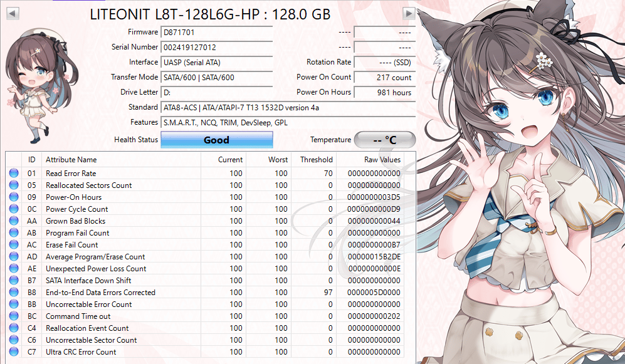Select the Power-On Hours attribute name
The image size is (625, 364).
[74, 197]
